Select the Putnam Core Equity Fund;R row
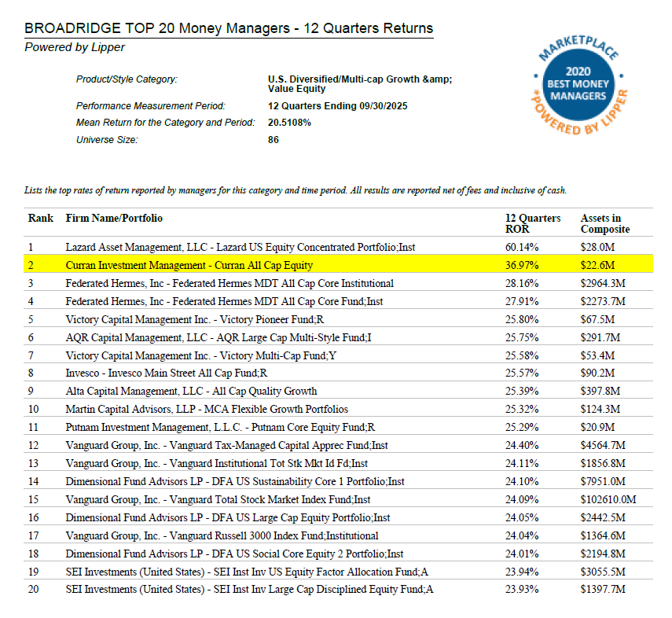672x618 pixels. pyautogui.click(x=338, y=427)
